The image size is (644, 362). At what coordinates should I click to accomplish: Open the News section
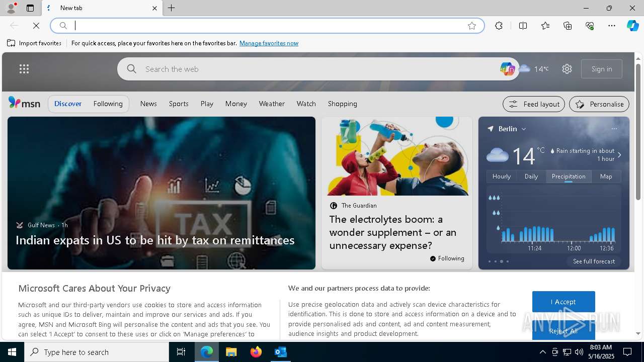click(148, 104)
